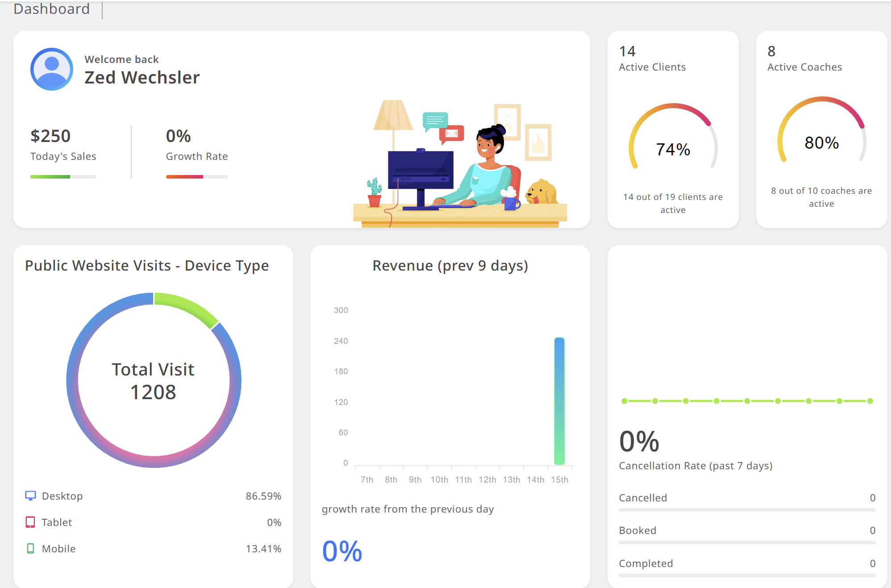891x588 pixels.
Task: Click the center of the Total Visit donut
Action: pyautogui.click(x=154, y=380)
